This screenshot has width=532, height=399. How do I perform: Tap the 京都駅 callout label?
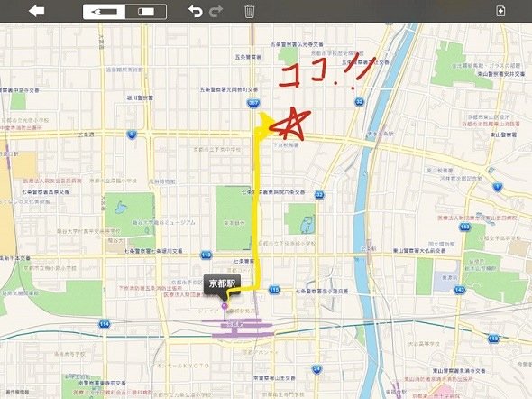222,283
